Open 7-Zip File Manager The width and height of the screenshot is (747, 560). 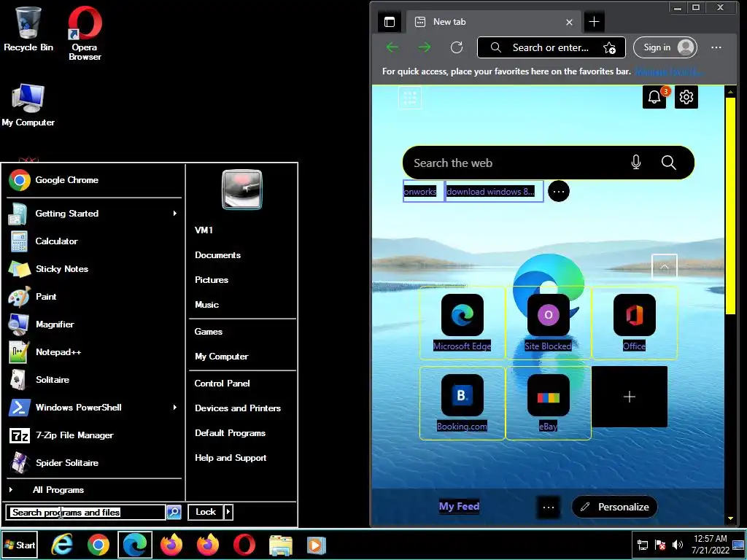click(94, 435)
